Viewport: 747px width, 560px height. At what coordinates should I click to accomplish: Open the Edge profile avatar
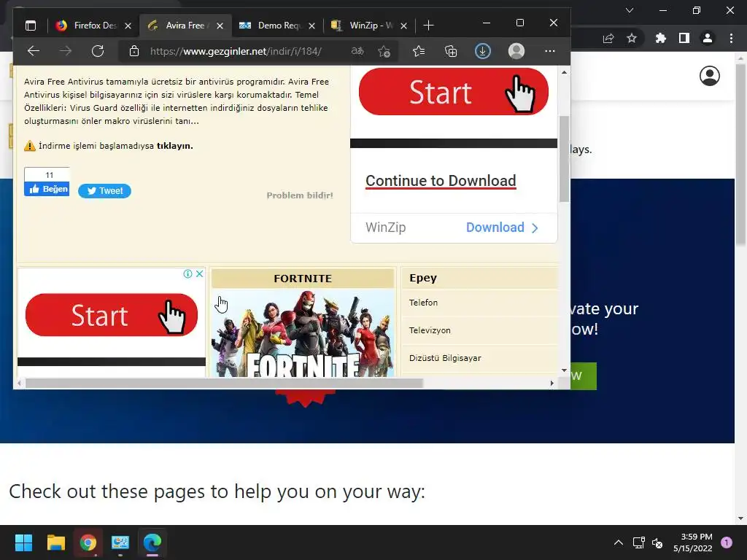point(516,51)
